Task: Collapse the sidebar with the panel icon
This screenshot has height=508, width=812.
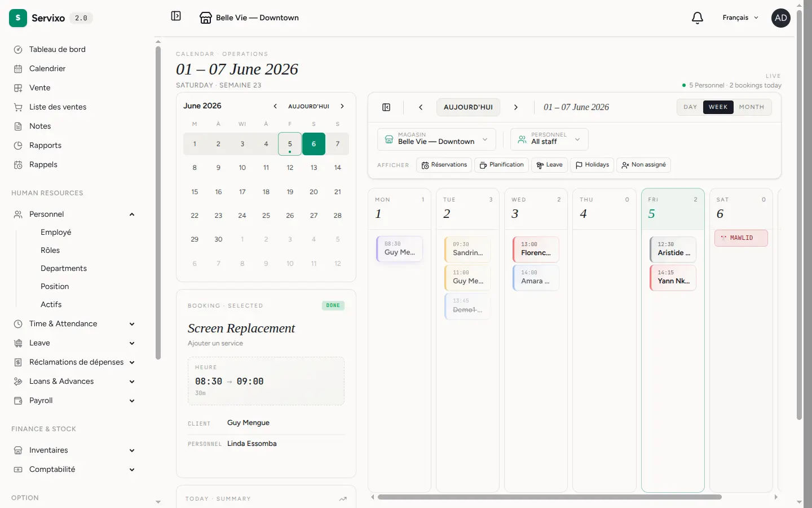Action: point(176,16)
